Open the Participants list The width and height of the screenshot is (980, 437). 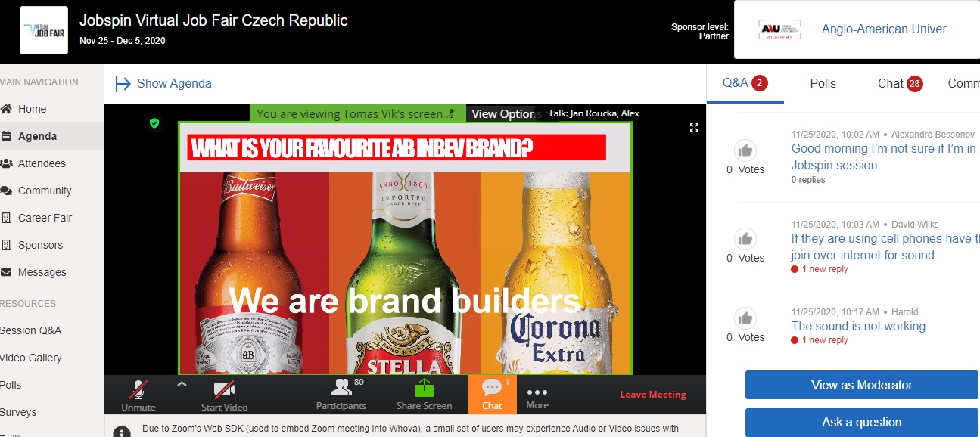click(342, 395)
